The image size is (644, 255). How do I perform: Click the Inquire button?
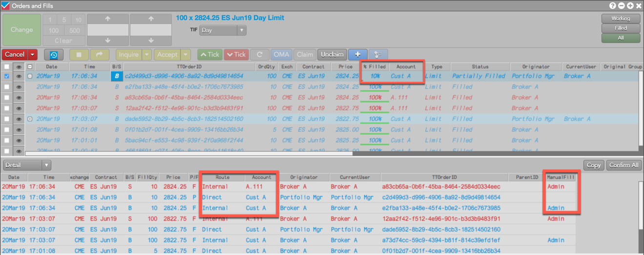click(129, 55)
